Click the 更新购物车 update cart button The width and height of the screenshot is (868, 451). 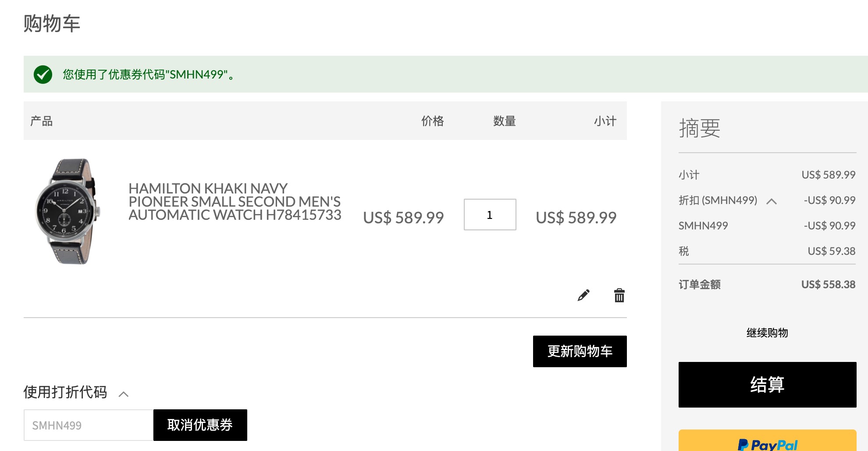(580, 351)
